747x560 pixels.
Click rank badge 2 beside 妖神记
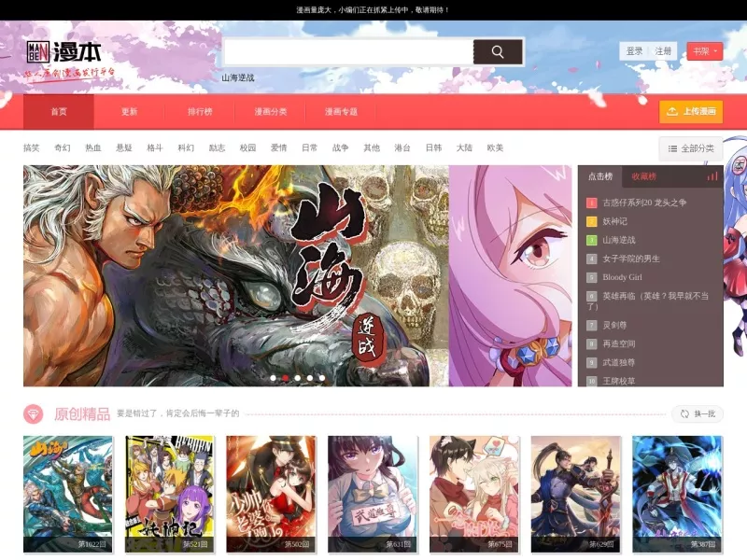click(591, 221)
